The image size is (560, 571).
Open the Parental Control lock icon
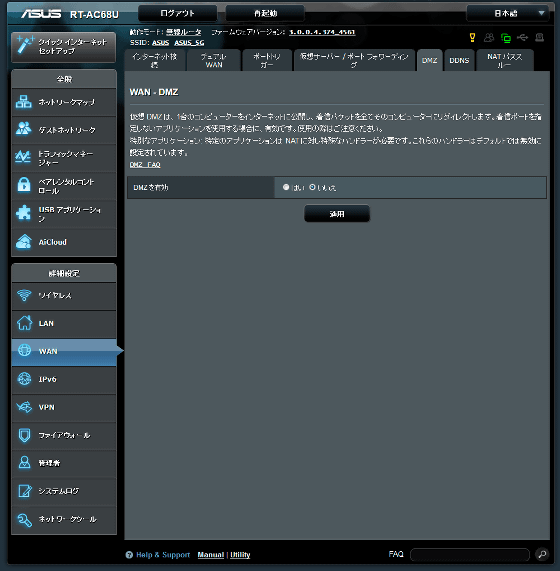(24, 185)
